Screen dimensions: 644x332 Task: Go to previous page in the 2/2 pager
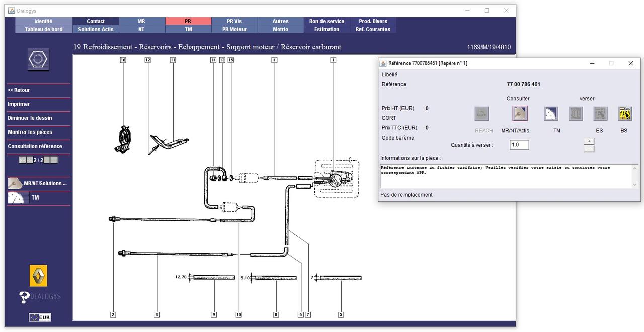point(30,160)
